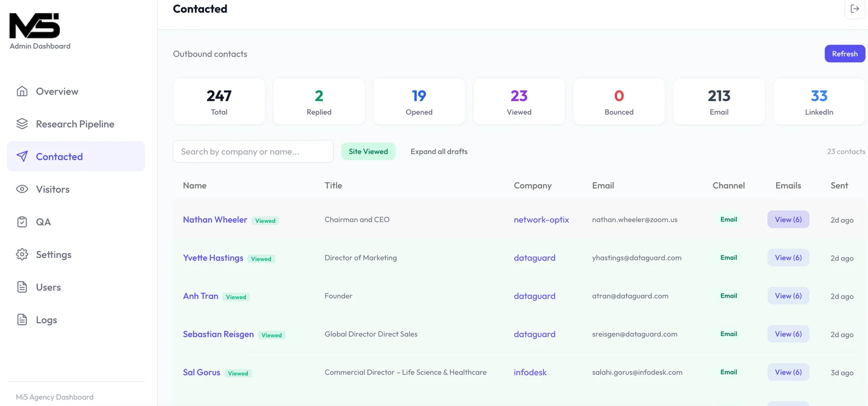Open the infodesk company link
The height and width of the screenshot is (406, 868).
pyautogui.click(x=530, y=372)
